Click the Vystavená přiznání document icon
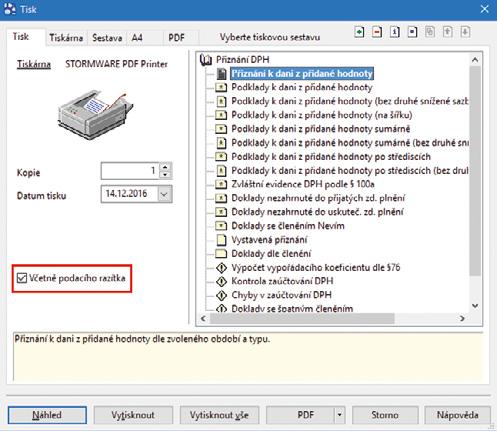 click(x=221, y=240)
